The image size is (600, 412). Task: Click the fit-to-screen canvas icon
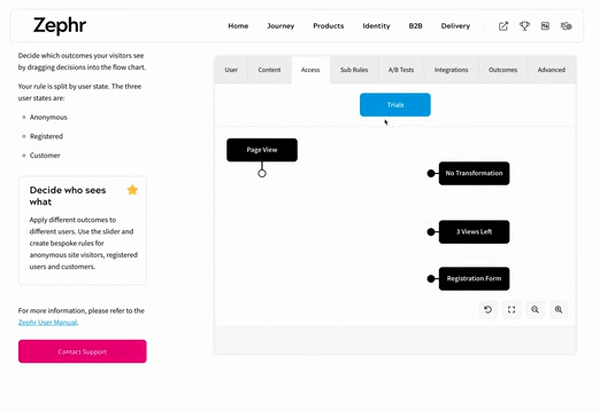pyautogui.click(x=512, y=309)
